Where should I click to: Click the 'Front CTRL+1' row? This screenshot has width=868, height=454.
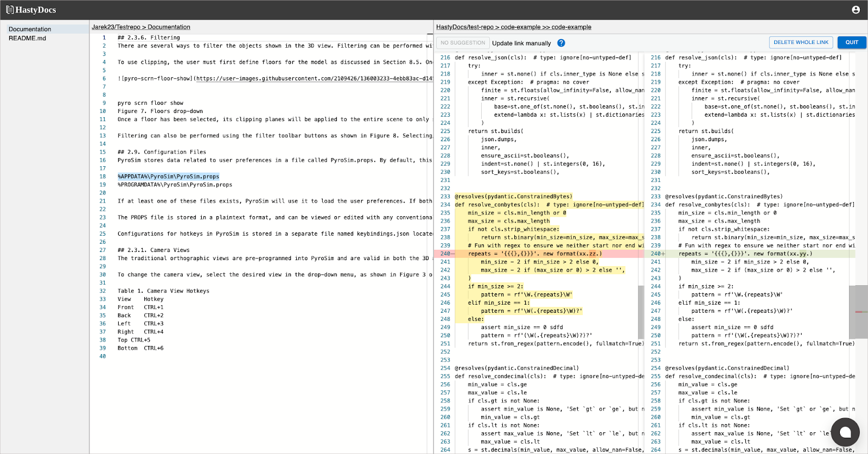(x=141, y=307)
